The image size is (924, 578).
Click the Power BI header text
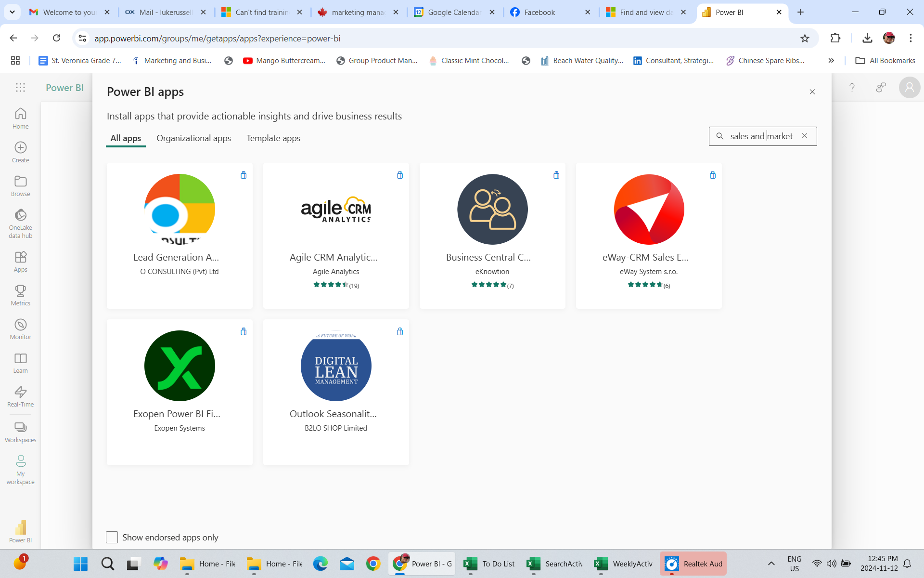64,88
